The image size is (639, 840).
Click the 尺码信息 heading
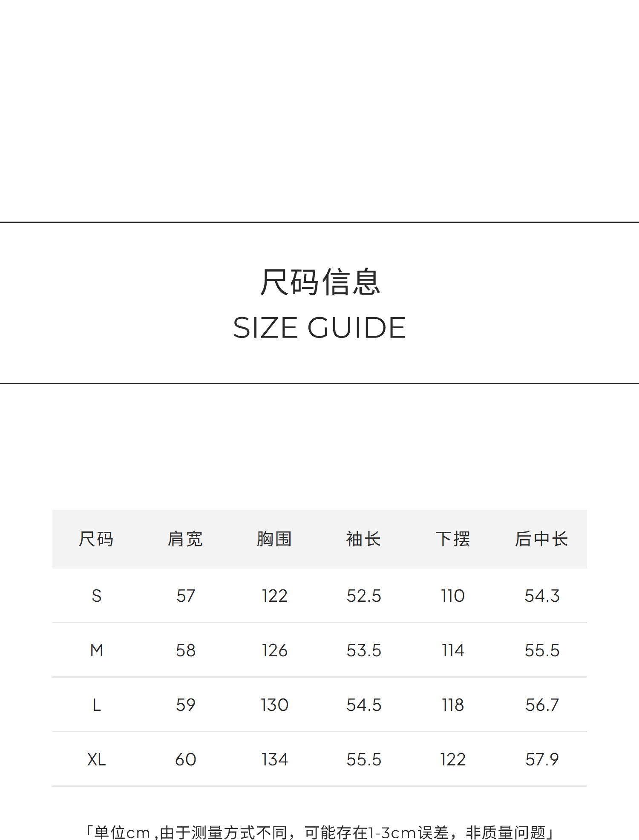click(319, 282)
